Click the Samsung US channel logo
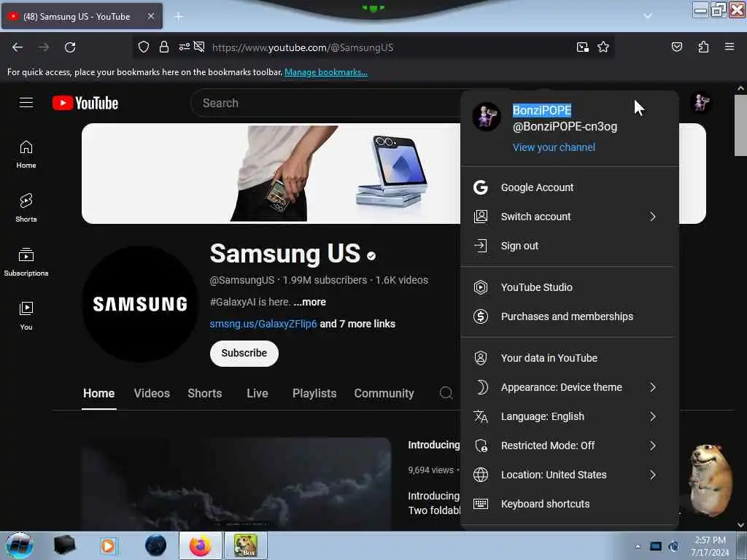This screenshot has height=560, width=747. [139, 304]
